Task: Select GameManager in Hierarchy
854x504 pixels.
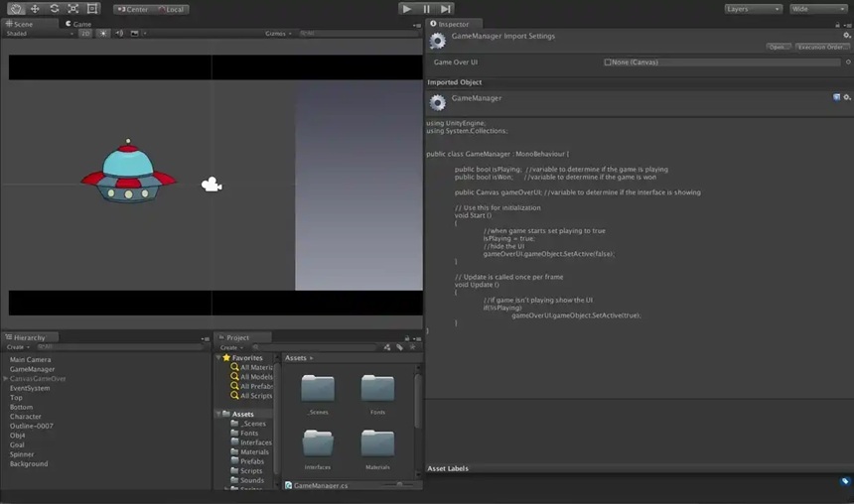Action: coord(32,369)
